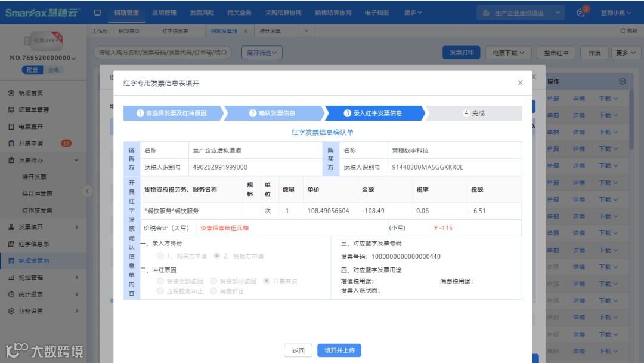Click the vertical scrollbar on the right
Screen dimensions: 644x363
(631, 119)
